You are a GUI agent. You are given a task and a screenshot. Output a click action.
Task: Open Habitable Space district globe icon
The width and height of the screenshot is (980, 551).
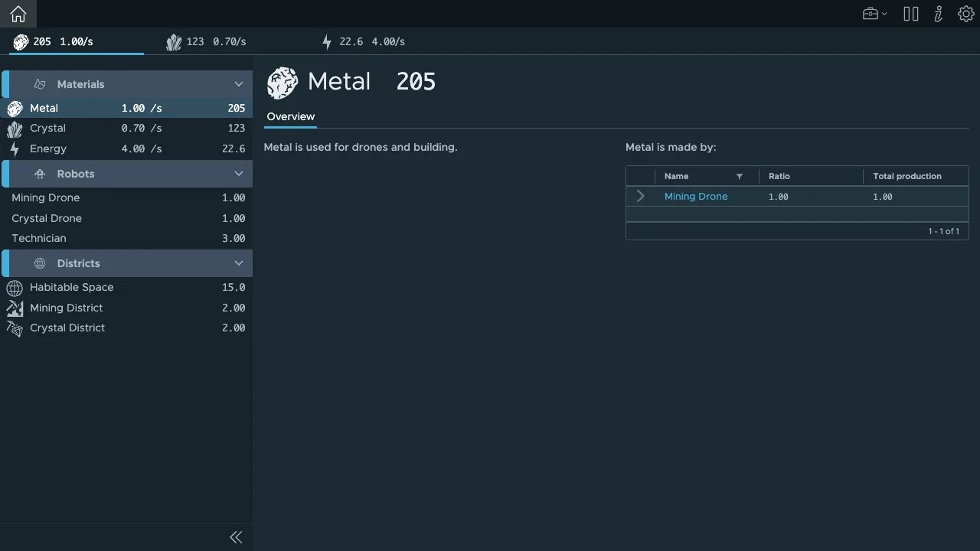tap(15, 288)
